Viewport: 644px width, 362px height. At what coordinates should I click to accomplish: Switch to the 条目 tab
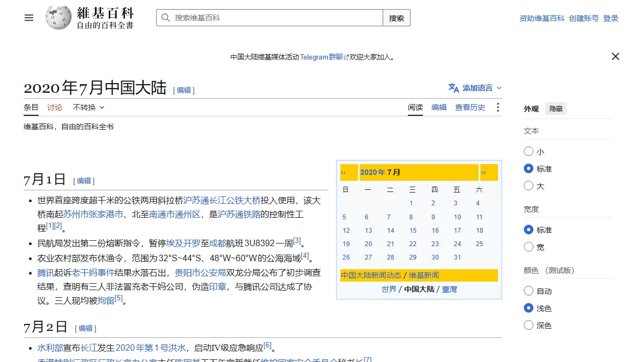(x=31, y=107)
